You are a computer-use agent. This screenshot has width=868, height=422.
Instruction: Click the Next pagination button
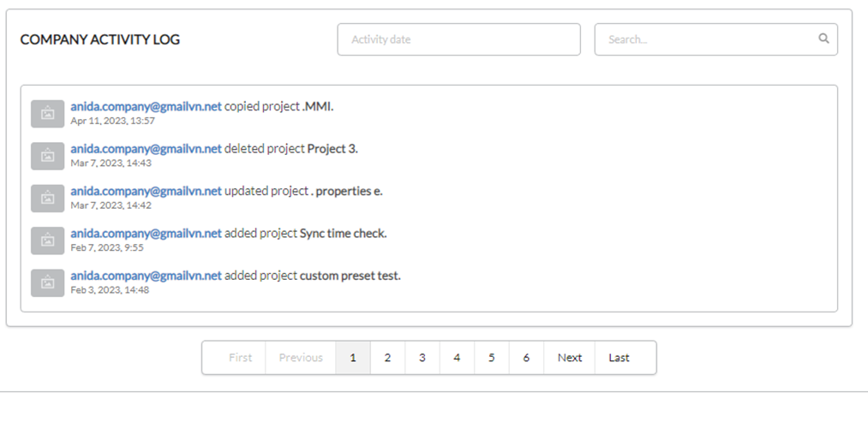click(570, 358)
